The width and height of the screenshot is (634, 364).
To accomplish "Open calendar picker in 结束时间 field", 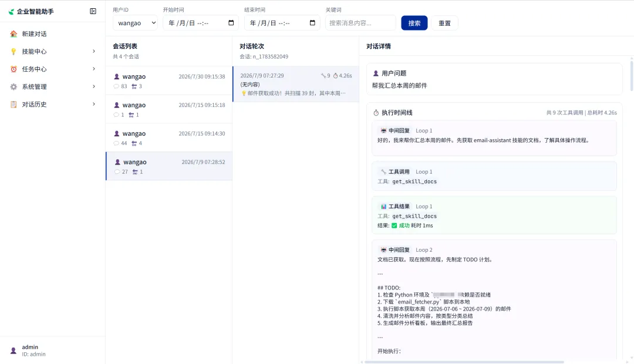I will pyautogui.click(x=312, y=23).
